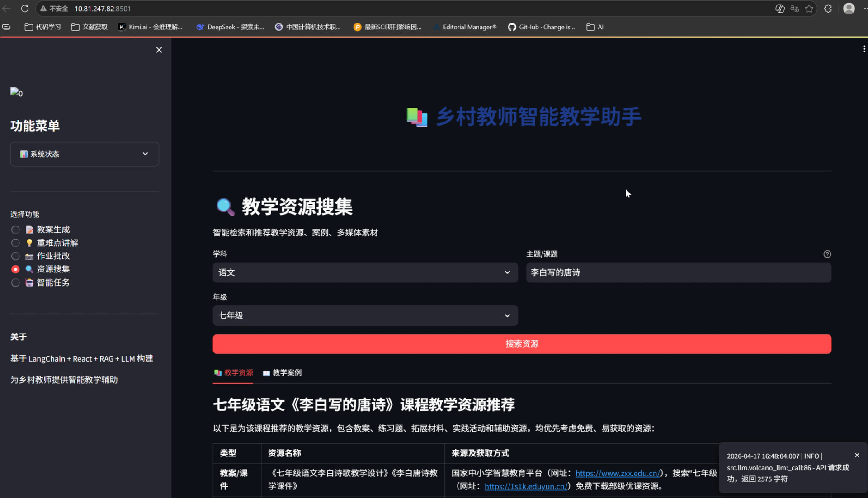This screenshot has height=498, width=868.
Task: Open the GitHub bookmark in the bookmarks bar
Action: [541, 27]
